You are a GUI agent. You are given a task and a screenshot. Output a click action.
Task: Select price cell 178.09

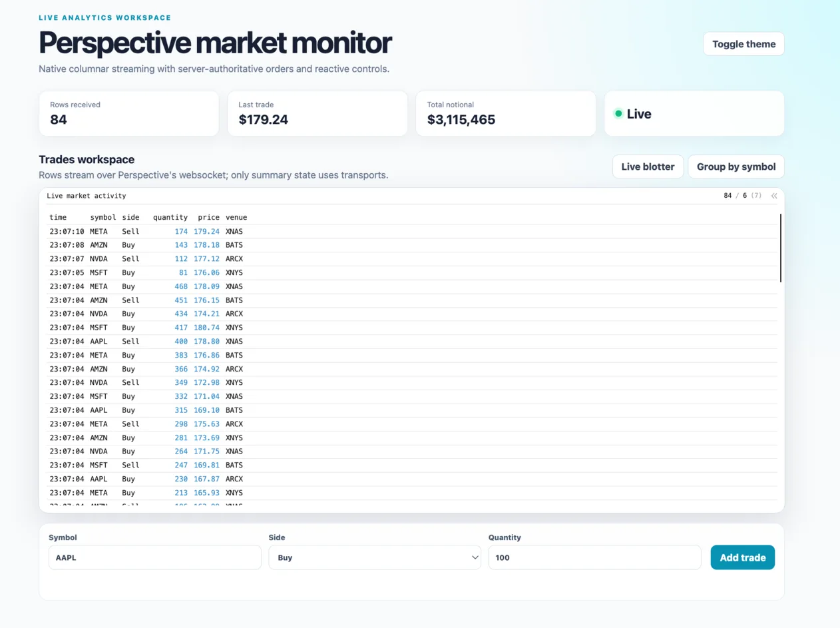206,286
